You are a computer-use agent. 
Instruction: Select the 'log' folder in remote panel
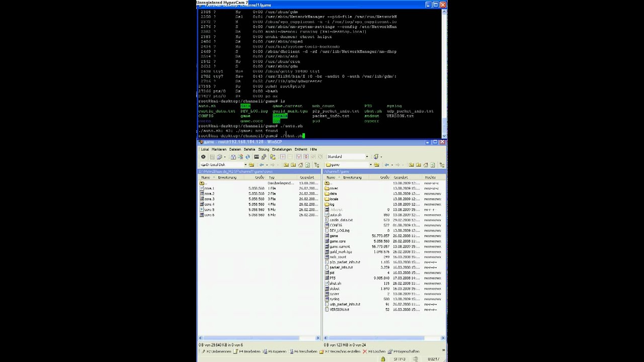click(330, 204)
